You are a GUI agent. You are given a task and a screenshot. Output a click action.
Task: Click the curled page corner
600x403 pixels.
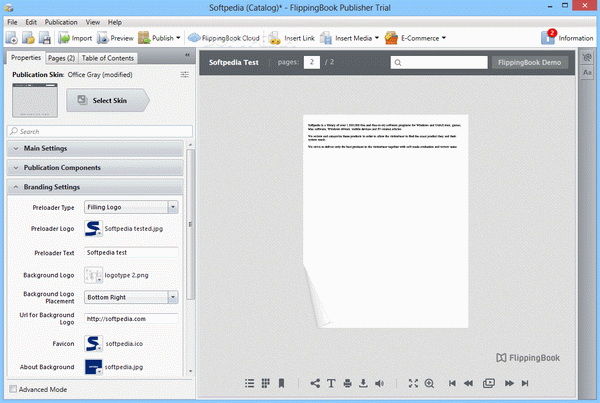click(317, 299)
